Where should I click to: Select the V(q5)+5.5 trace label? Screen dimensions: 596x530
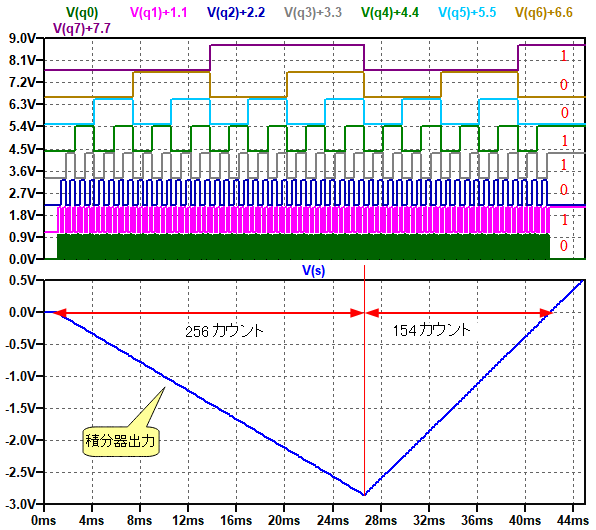point(467,13)
